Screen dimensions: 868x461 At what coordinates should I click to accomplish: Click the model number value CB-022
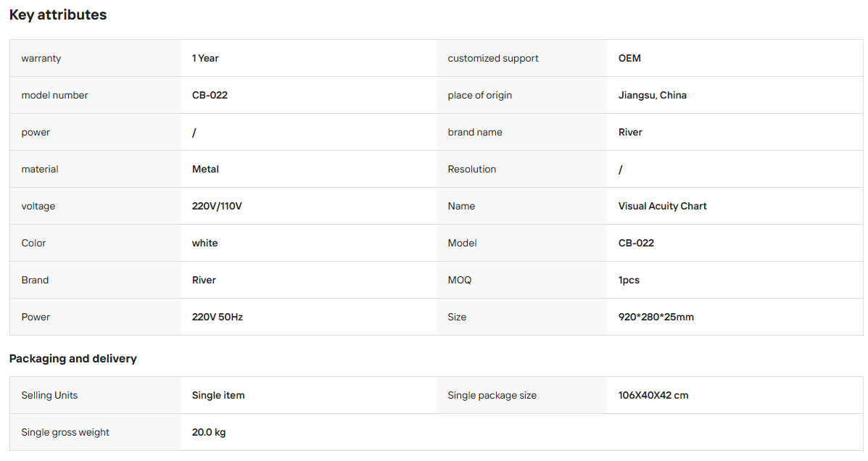pos(210,95)
